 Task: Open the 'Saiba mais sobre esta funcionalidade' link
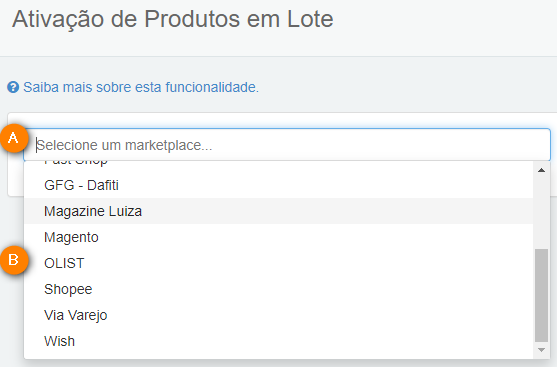tap(141, 87)
